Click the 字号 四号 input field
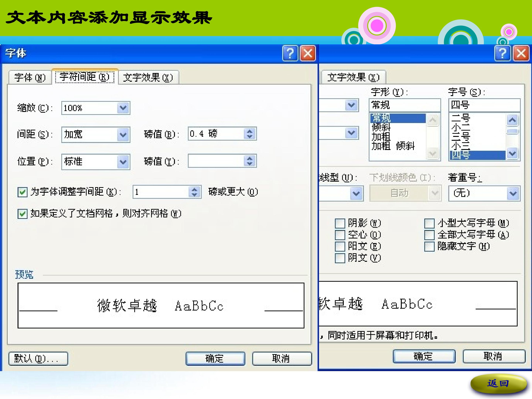Viewport: 532px width, 399px height. [x=484, y=105]
